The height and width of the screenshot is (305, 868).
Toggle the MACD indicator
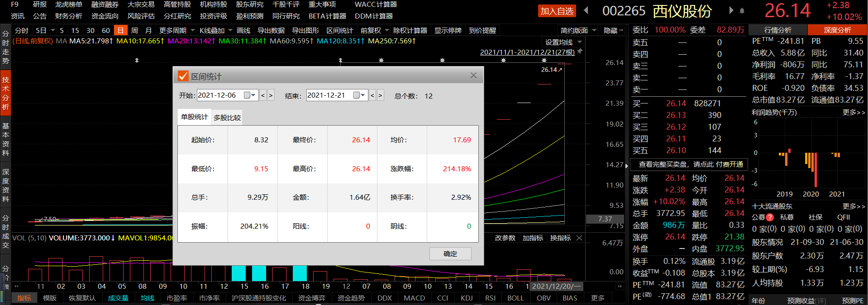coord(414,298)
